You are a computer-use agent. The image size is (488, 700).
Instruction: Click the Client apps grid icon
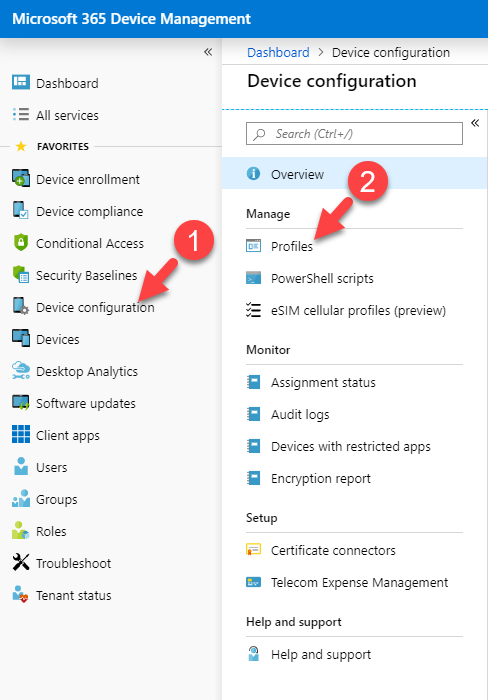pyautogui.click(x=21, y=434)
